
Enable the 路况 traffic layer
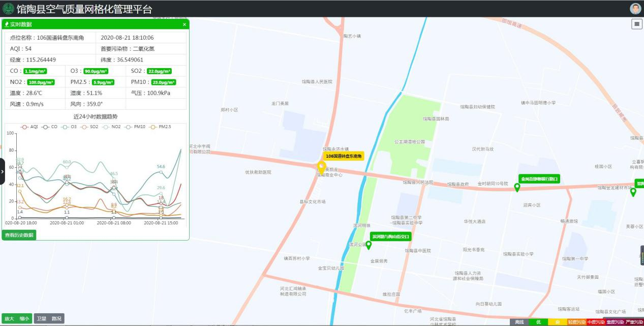pos(56,318)
